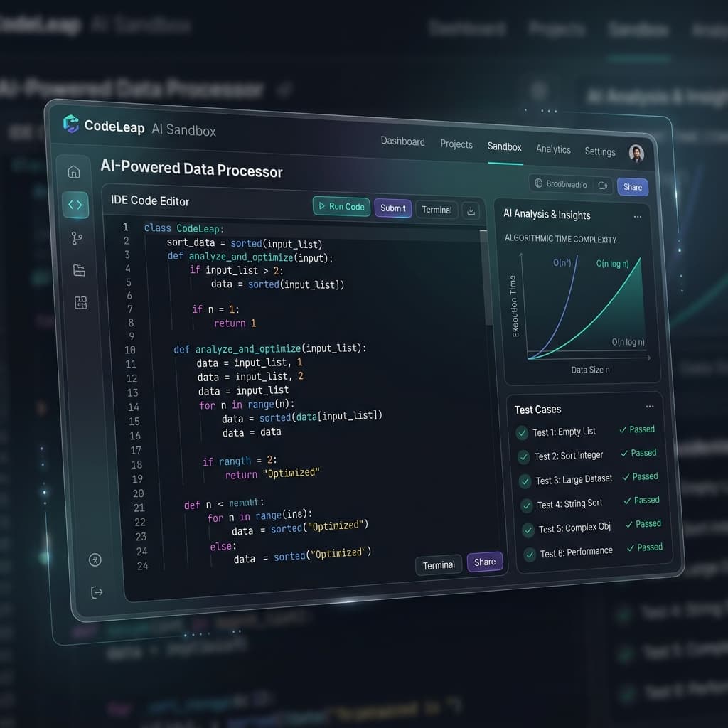Click the upper O(n log n) chart label
728x728 pixels.
coord(612,264)
